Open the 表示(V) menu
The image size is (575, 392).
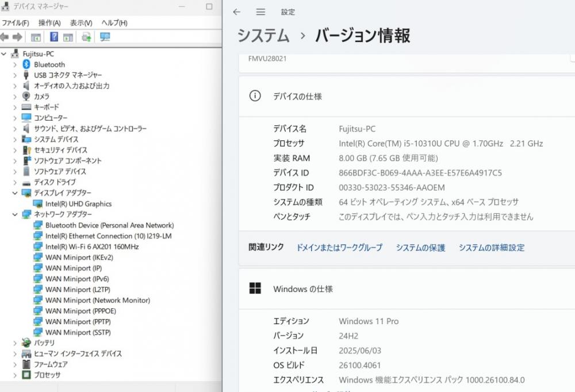[81, 23]
